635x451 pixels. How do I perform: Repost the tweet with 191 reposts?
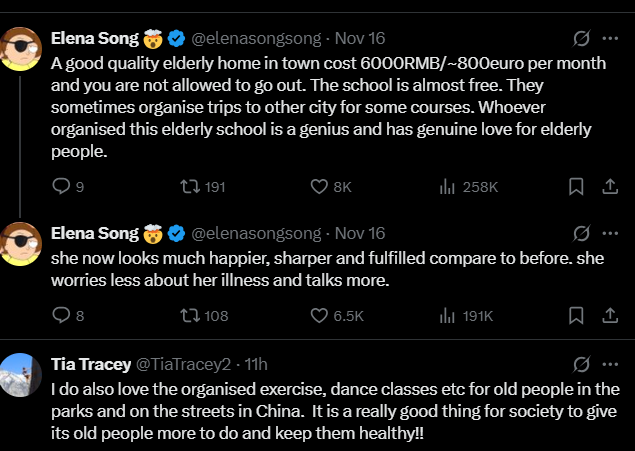189,186
